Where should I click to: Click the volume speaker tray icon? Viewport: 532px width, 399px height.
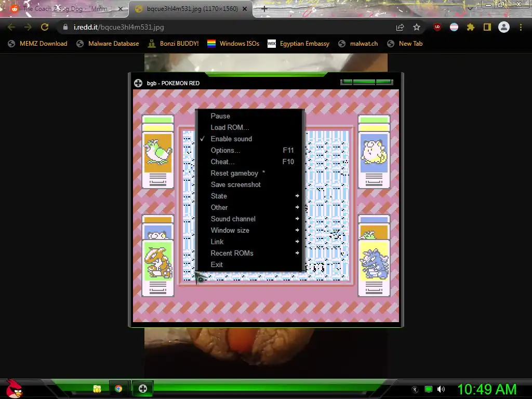pyautogui.click(x=441, y=389)
